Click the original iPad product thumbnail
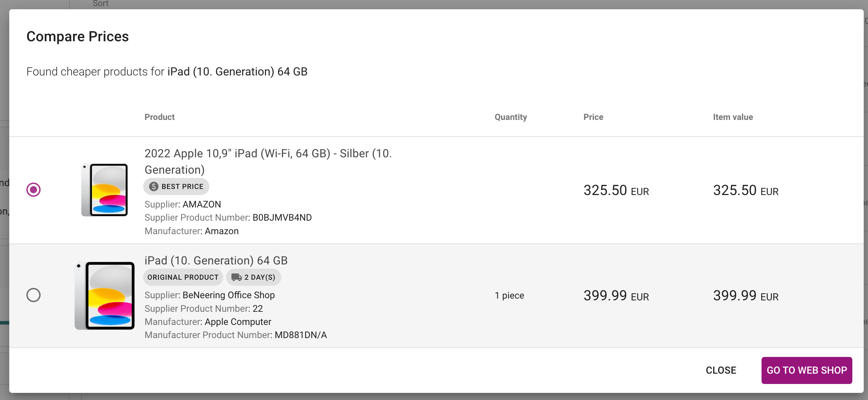The height and width of the screenshot is (400, 868). [x=104, y=295]
